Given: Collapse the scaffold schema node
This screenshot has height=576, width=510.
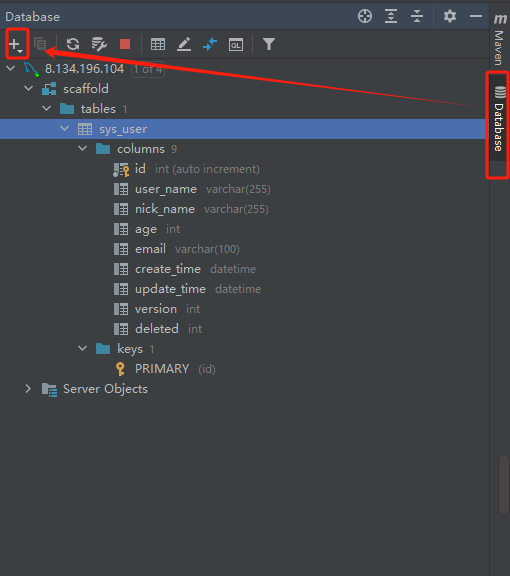Looking at the screenshot, I should pos(28,89).
